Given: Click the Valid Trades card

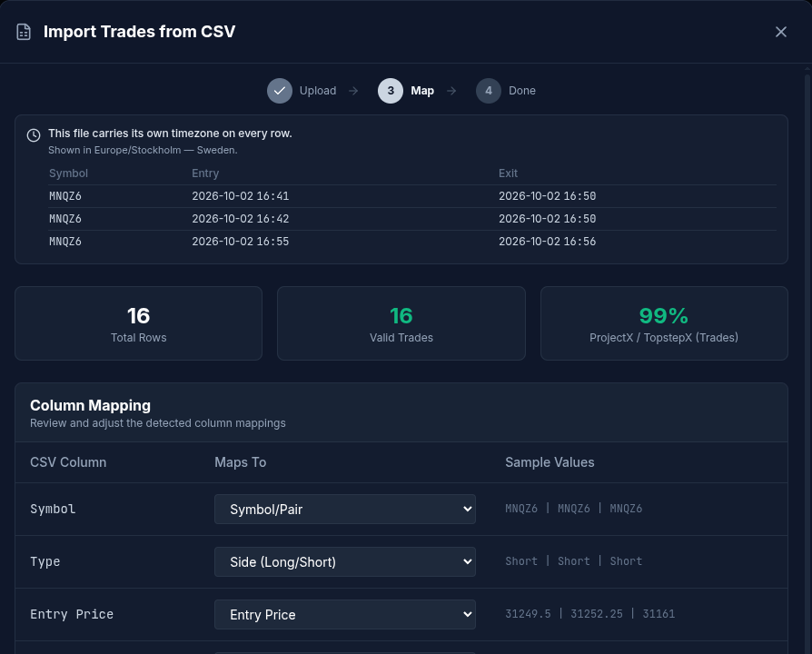Looking at the screenshot, I should tap(401, 323).
